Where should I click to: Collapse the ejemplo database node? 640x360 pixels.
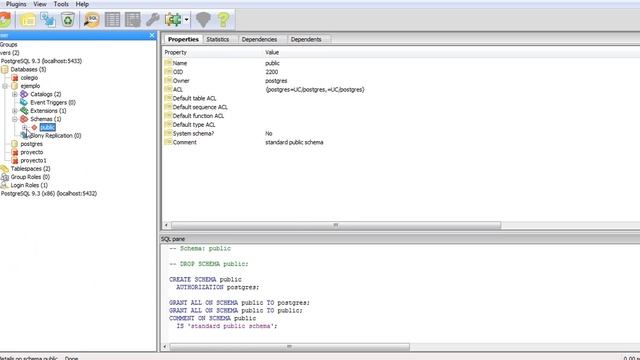tap(5, 86)
